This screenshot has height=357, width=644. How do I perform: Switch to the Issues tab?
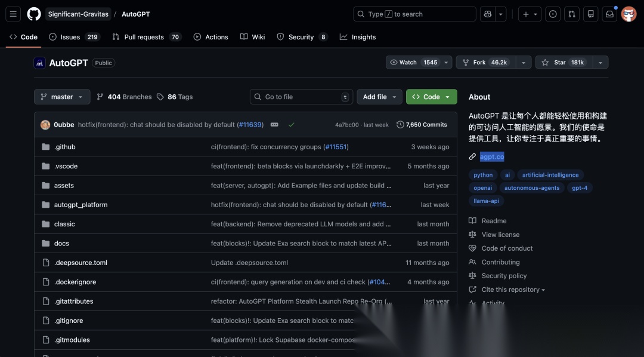[75, 37]
